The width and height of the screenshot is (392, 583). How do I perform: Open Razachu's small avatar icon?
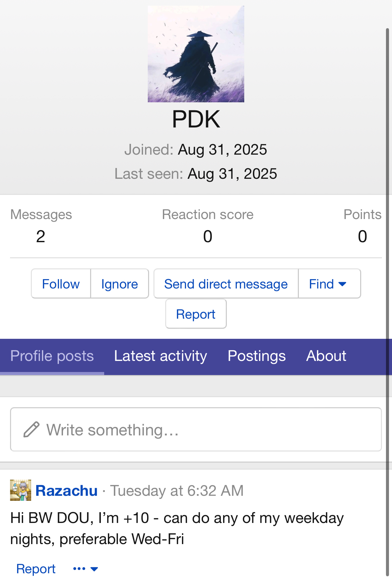(20, 490)
